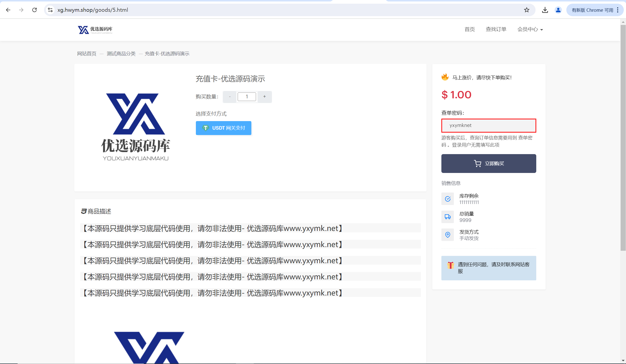Click the stock remaining check icon

click(x=447, y=199)
